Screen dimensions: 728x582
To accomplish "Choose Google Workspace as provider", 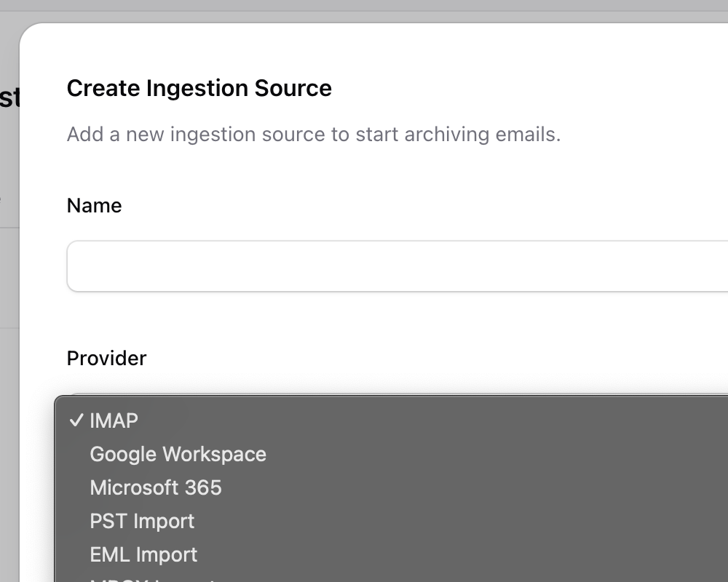I will [x=178, y=454].
